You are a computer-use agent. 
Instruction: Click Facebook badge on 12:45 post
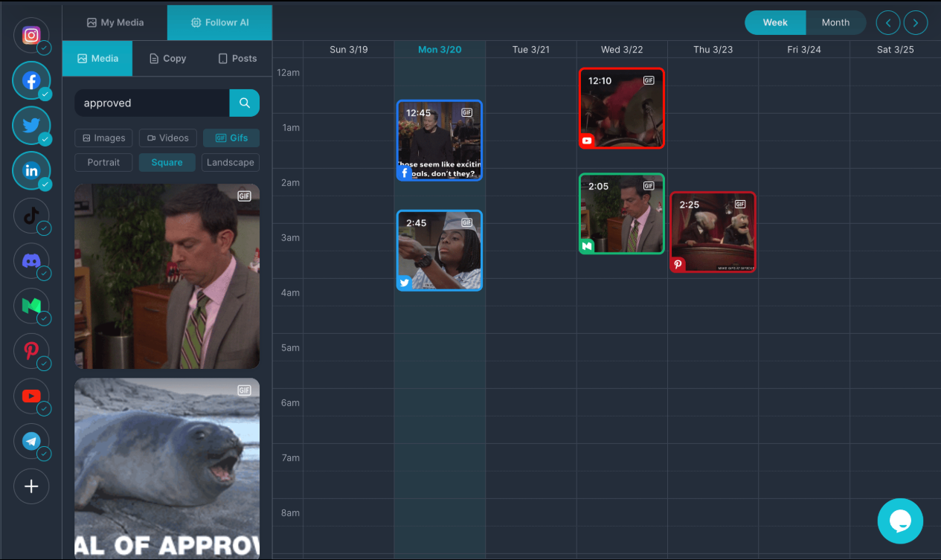pos(405,173)
